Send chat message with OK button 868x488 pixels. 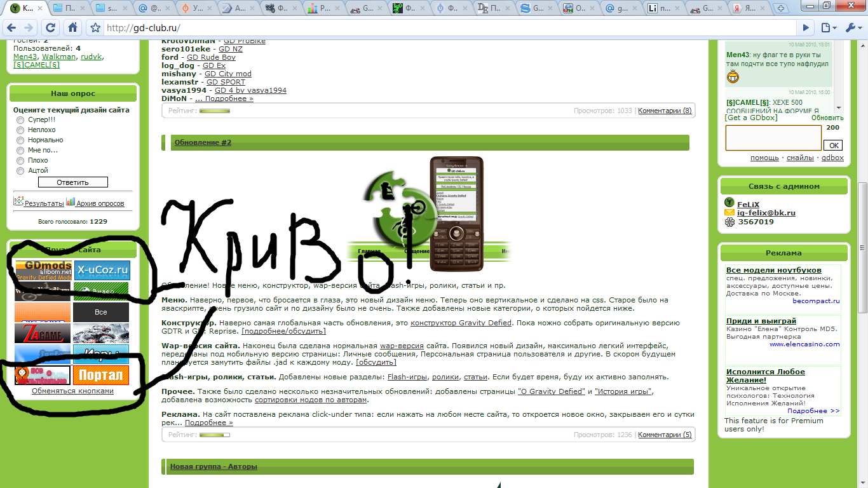833,146
